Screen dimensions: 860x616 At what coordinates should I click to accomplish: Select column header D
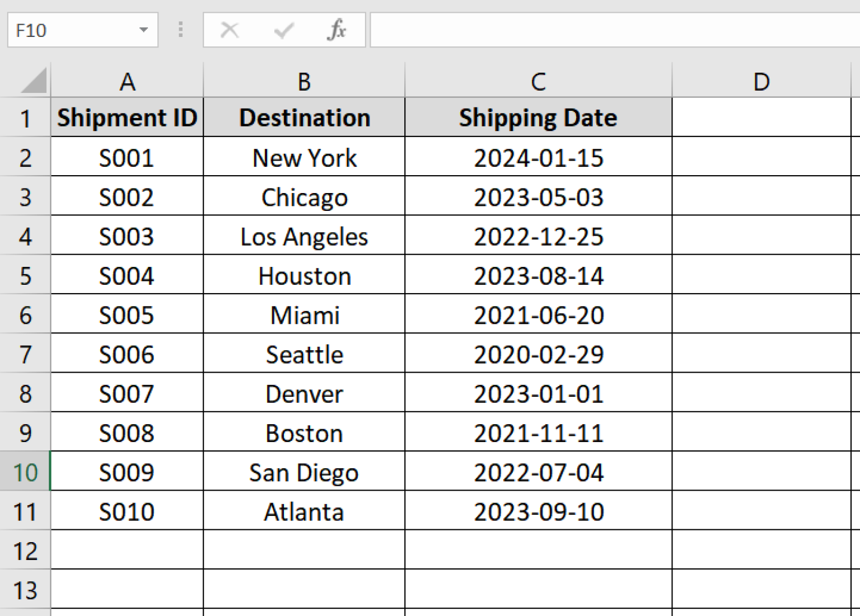761,81
